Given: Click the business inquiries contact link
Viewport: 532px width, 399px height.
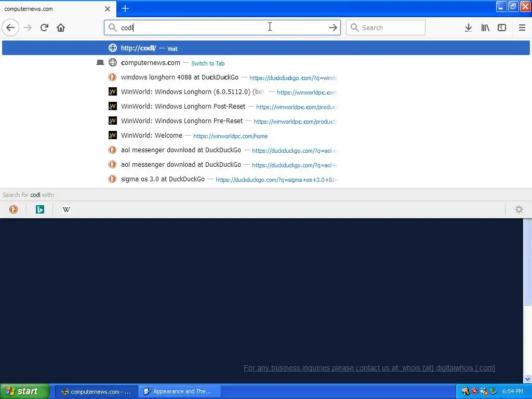Looking at the screenshot, I should pos(369,368).
